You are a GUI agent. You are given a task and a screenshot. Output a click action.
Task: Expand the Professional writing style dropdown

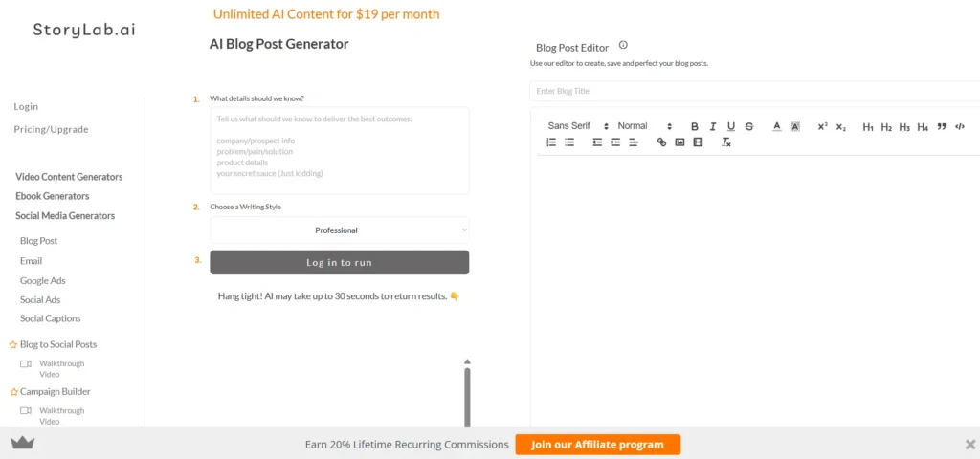[340, 230]
